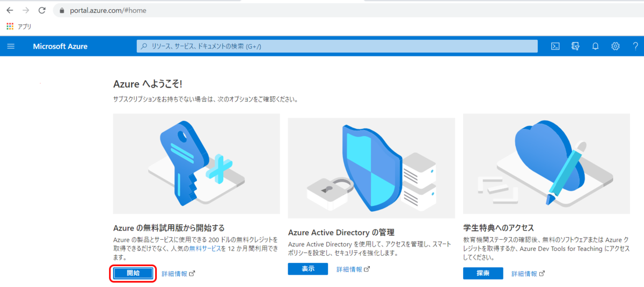Click the shield illustration for Active Directory

[x=371, y=168]
